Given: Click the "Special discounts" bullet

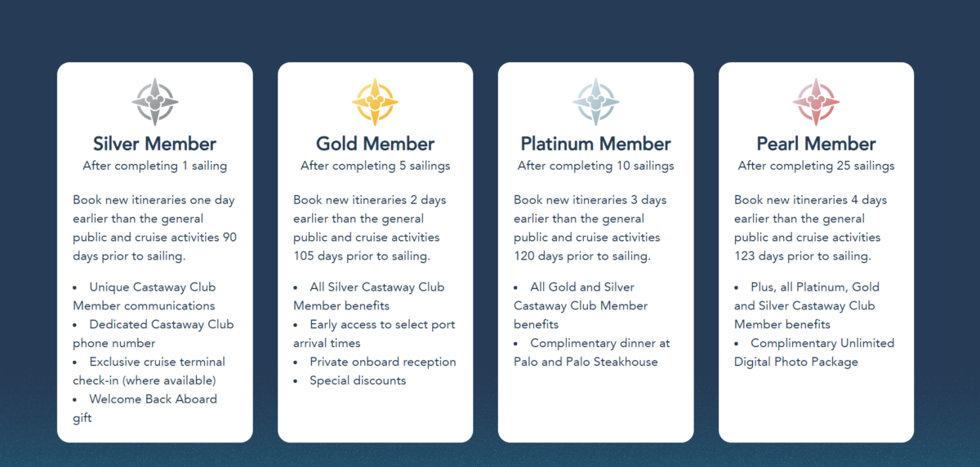Looking at the screenshot, I should pos(358,380).
